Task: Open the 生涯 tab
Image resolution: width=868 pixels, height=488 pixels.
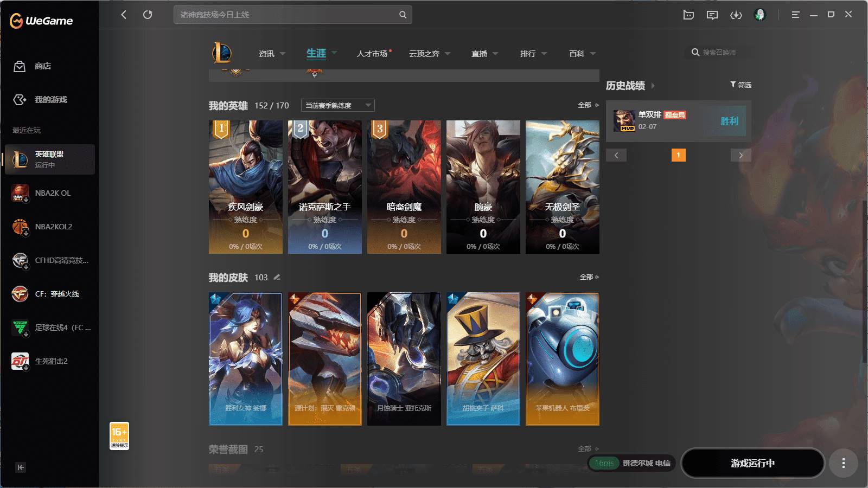Action: pos(316,53)
